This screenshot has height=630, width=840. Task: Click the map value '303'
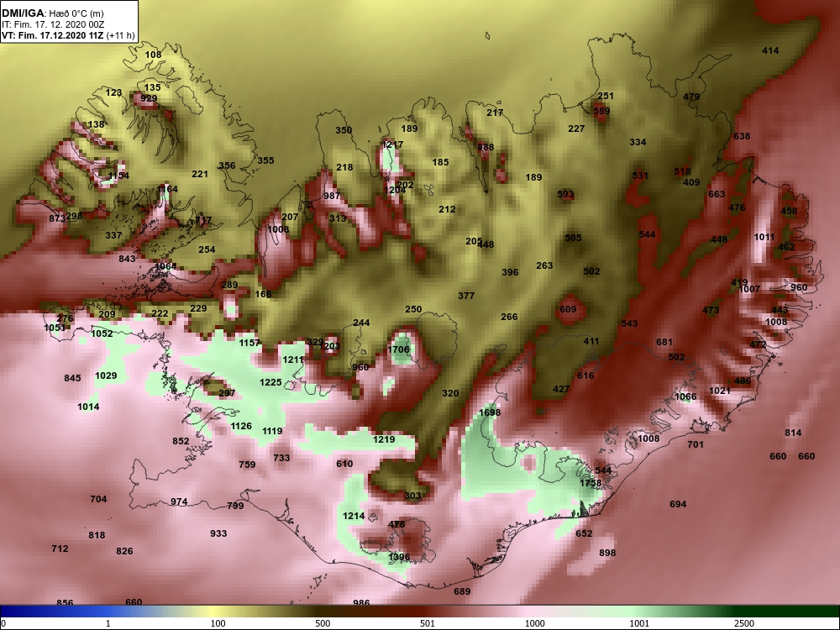click(x=412, y=496)
